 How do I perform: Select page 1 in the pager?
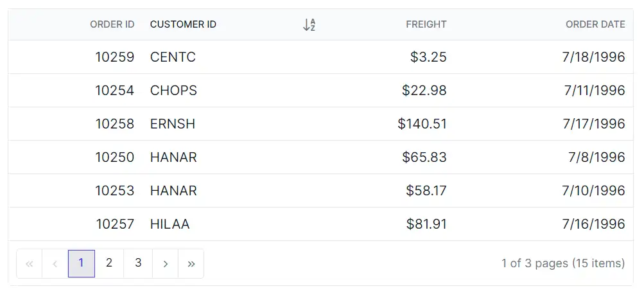click(x=82, y=263)
